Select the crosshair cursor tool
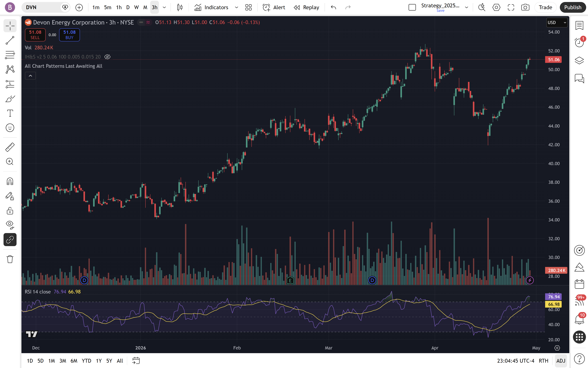 10,26
